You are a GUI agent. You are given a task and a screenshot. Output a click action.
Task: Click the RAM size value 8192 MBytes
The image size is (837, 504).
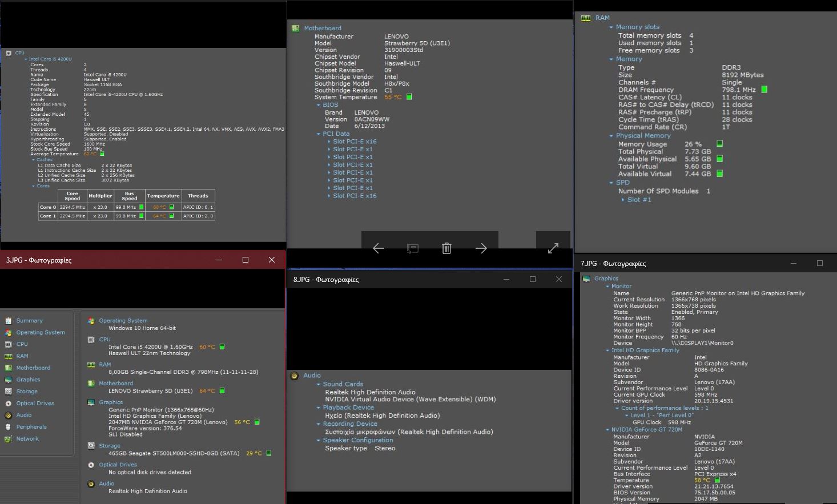(742, 75)
